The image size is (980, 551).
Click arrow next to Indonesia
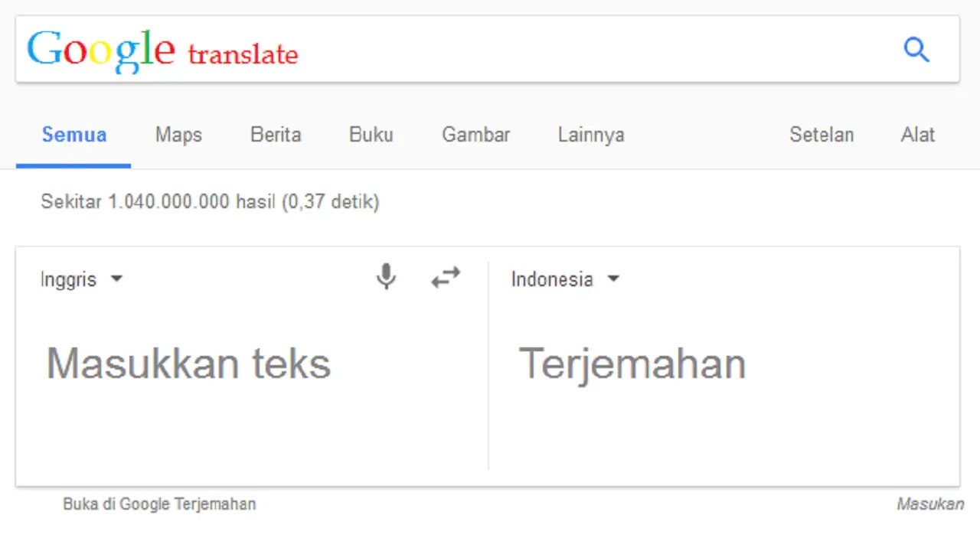(x=613, y=279)
